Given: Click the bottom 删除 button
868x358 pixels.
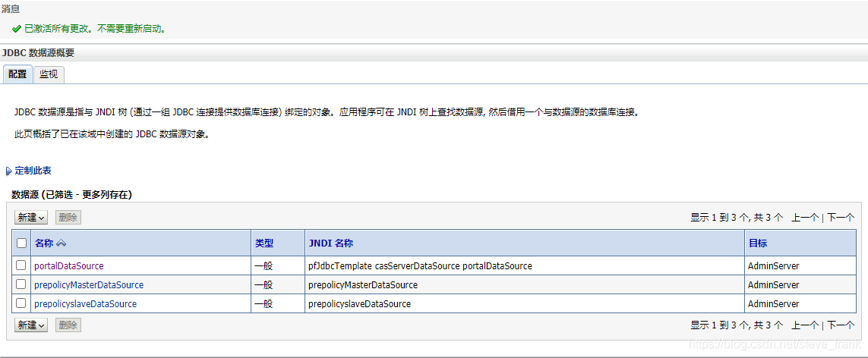Looking at the screenshot, I should point(68,325).
